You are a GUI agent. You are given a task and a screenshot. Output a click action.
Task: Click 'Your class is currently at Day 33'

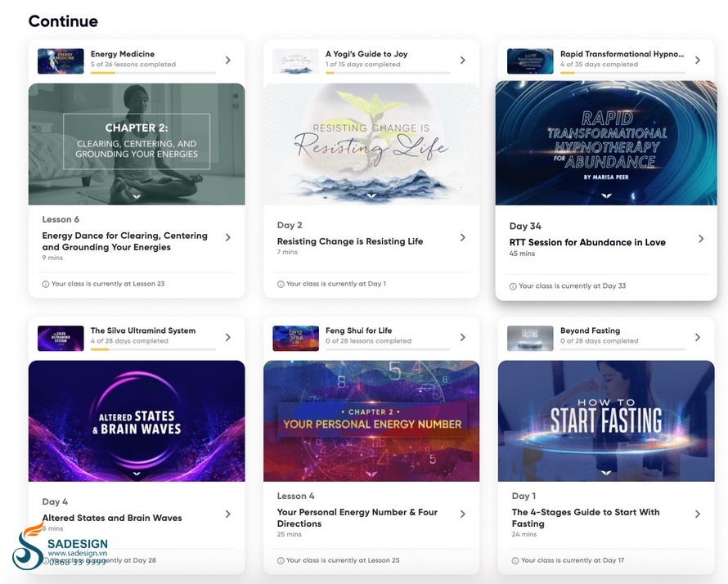click(572, 286)
